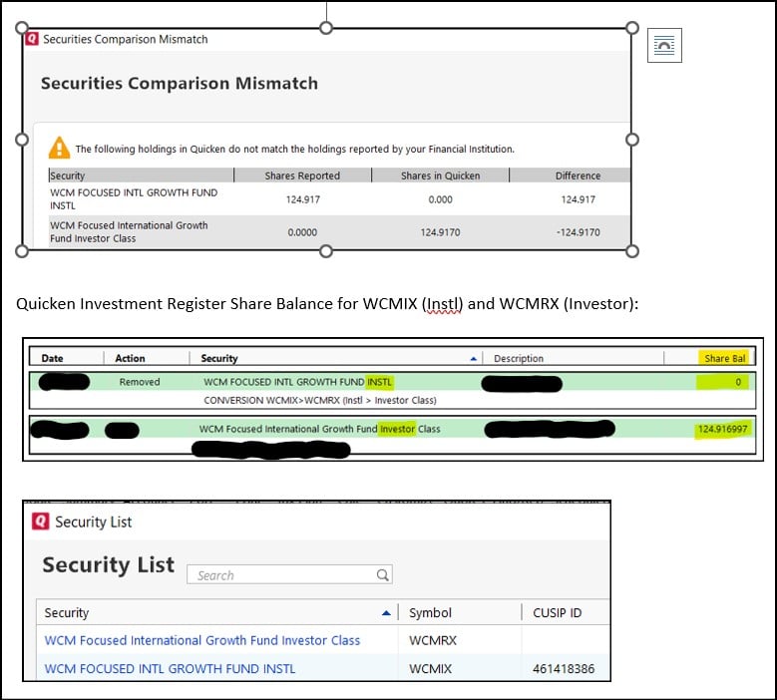Click the Shares Reported column header
This screenshot has height=700, width=777.
(302, 175)
